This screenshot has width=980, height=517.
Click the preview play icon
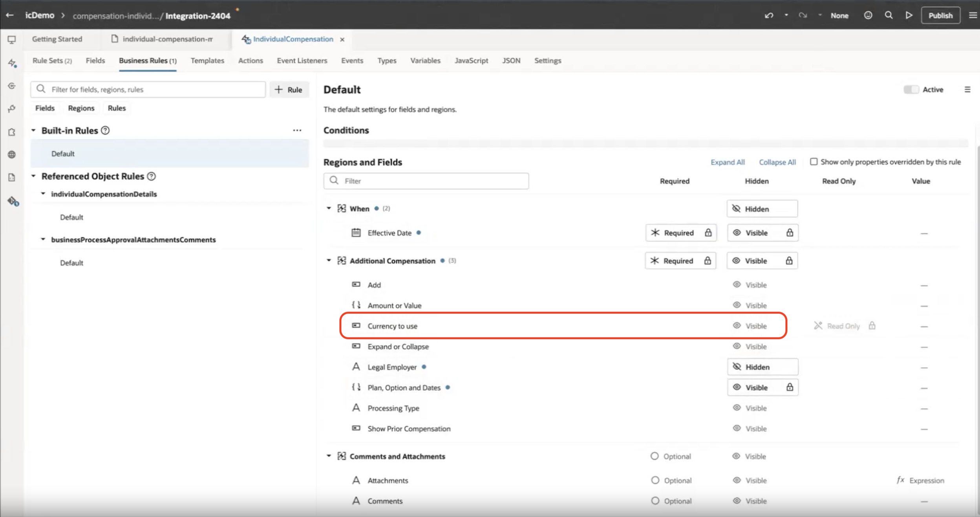(x=909, y=15)
